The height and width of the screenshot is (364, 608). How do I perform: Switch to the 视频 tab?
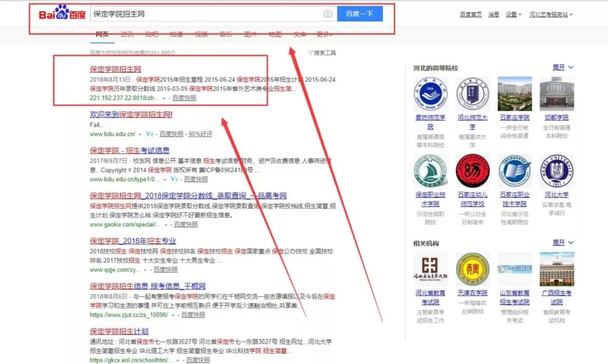201,34
